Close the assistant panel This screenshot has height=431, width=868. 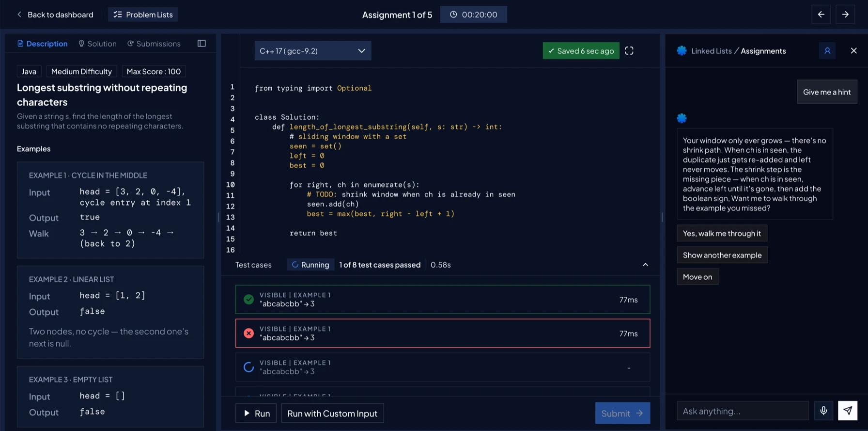click(x=853, y=51)
